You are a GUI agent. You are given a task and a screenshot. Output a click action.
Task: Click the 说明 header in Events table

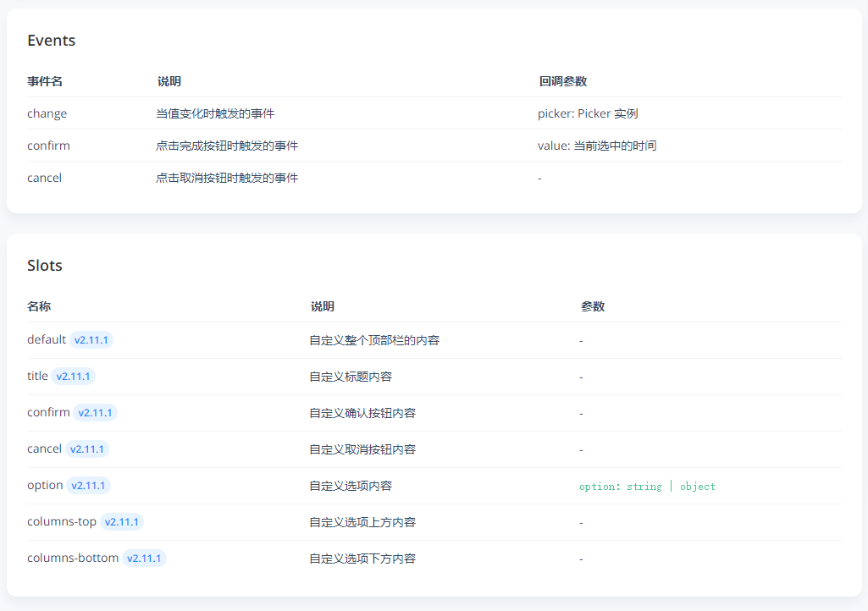click(167, 80)
